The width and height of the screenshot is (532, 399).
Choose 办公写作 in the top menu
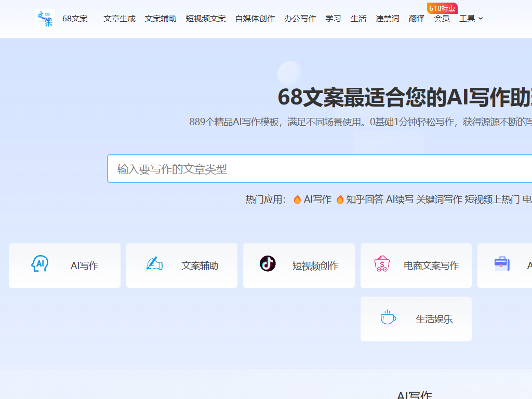click(x=300, y=19)
